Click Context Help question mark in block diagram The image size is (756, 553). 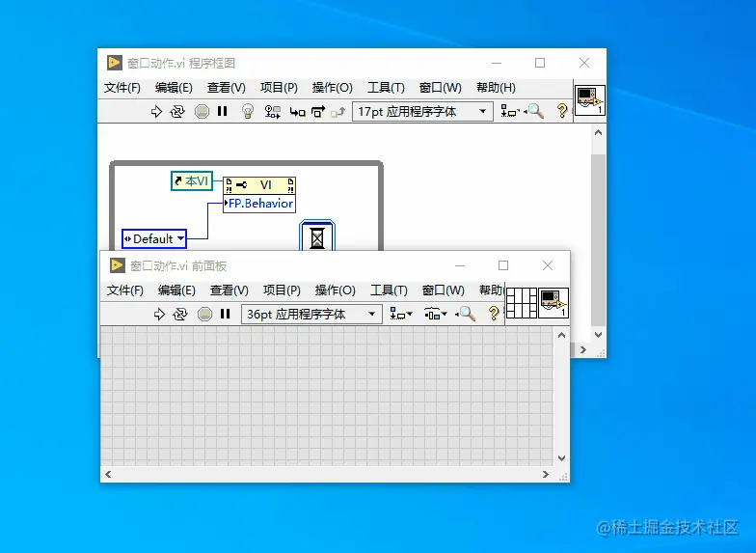561,112
